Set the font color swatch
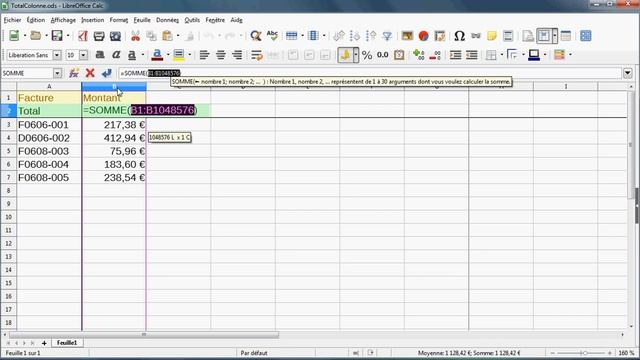Screen dimensions: 640x360 coord(157,55)
